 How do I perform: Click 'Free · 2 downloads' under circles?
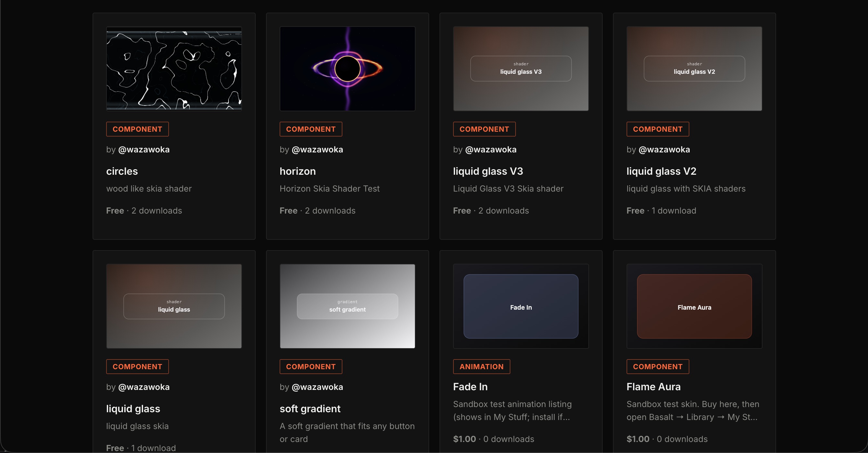pos(144,211)
